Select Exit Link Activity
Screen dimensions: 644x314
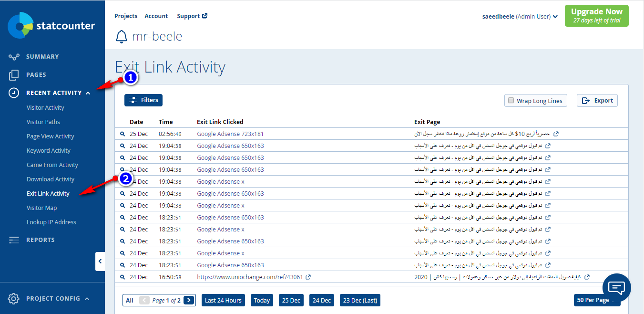[x=48, y=194]
